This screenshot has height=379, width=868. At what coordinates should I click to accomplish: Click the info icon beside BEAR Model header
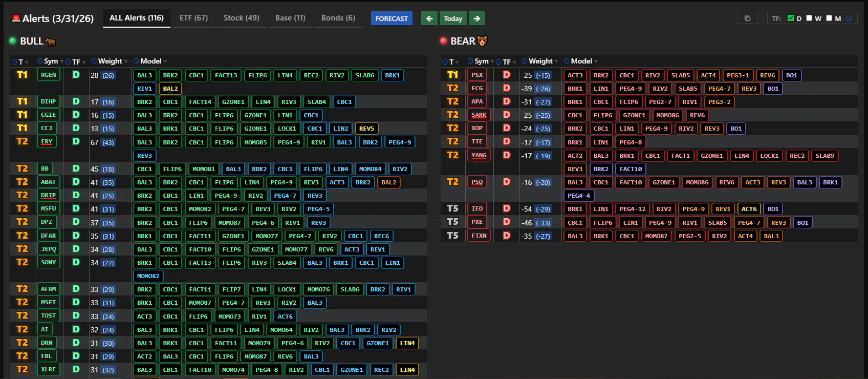tap(567, 61)
